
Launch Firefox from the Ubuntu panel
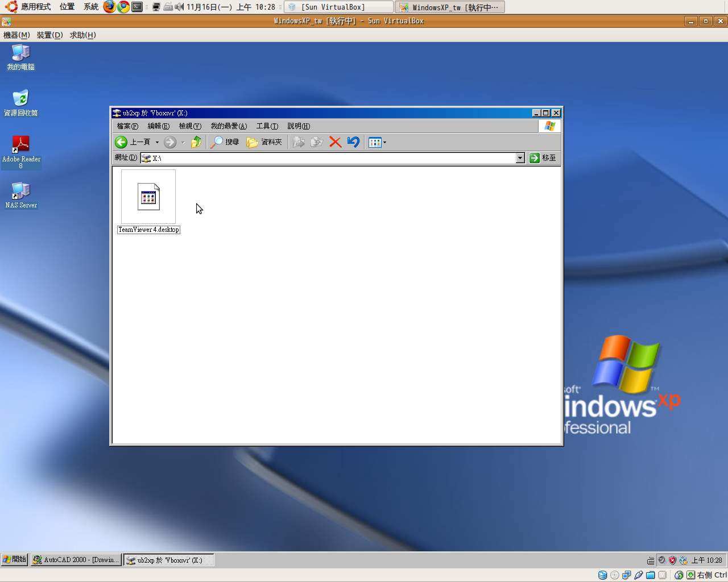pyautogui.click(x=109, y=7)
